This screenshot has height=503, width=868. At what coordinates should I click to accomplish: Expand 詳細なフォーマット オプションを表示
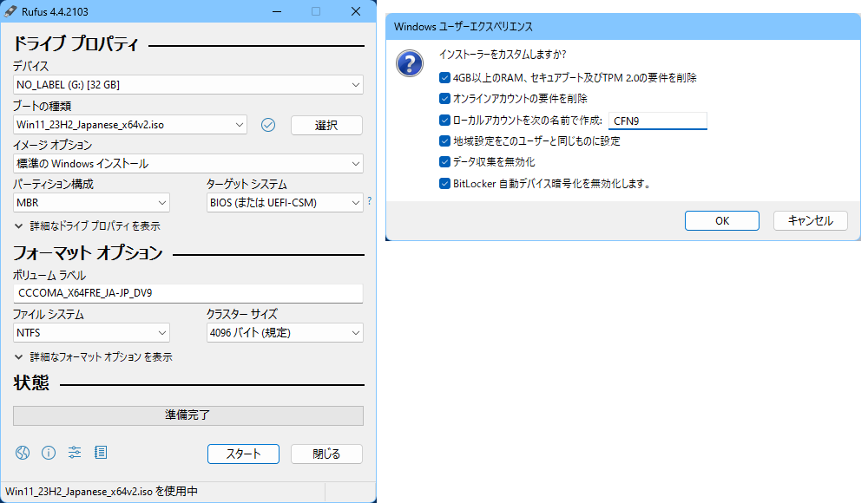(93, 356)
